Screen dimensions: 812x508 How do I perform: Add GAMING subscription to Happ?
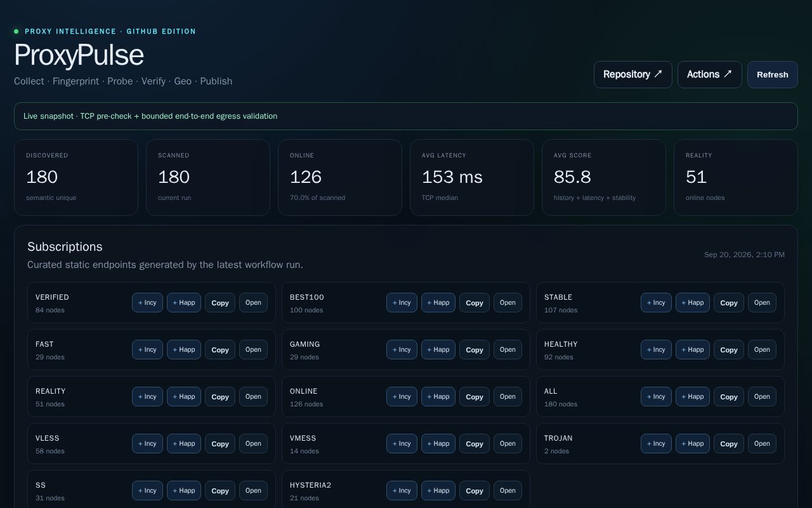click(438, 350)
